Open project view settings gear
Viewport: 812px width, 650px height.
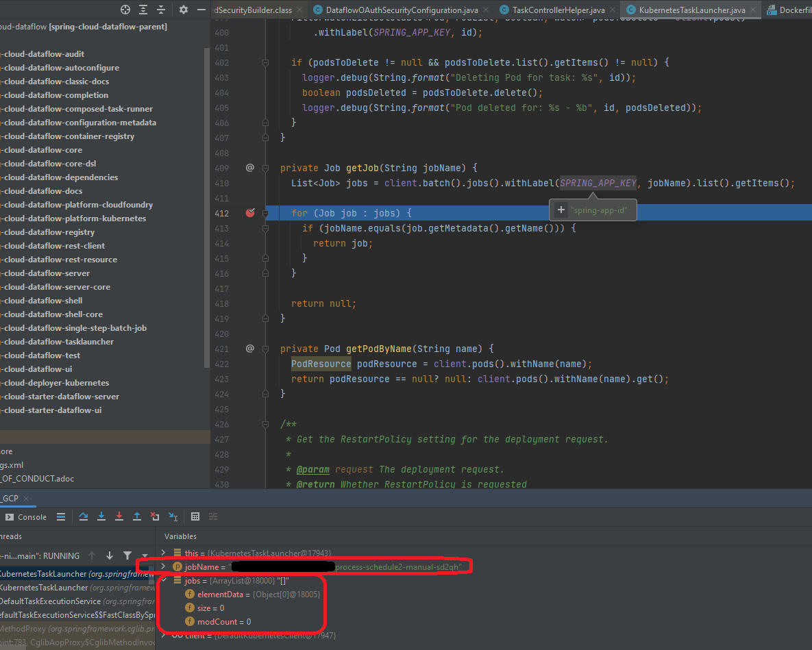[x=184, y=10]
